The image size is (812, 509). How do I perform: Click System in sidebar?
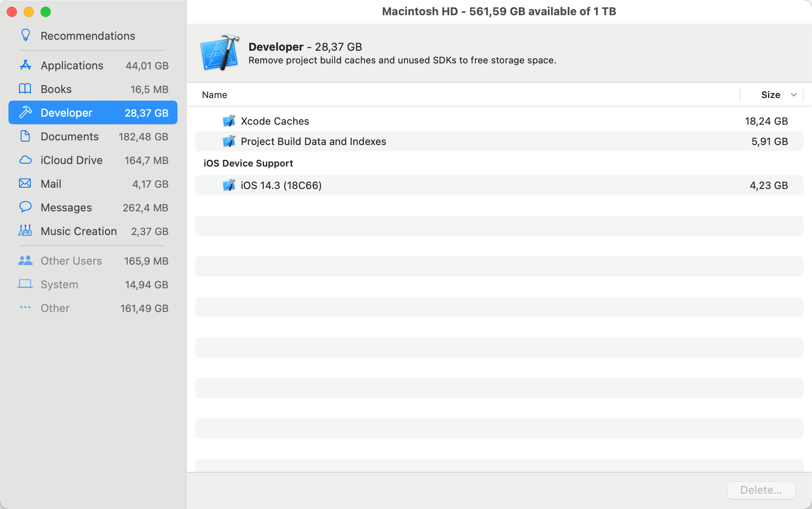[93, 285]
